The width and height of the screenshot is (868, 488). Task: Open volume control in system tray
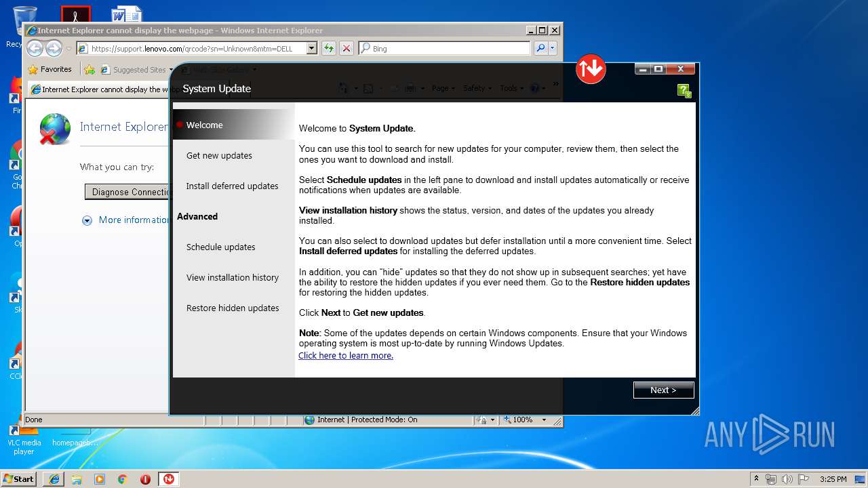(x=787, y=479)
